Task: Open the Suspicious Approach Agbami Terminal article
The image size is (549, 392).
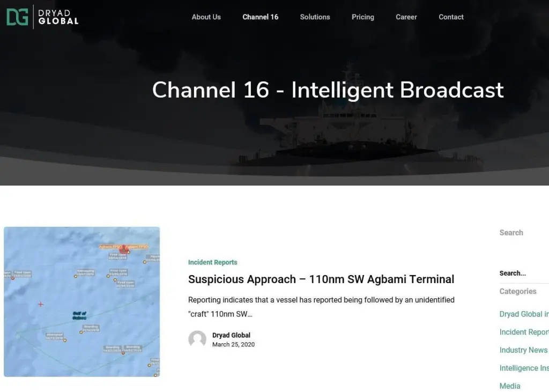Action: pyautogui.click(x=321, y=279)
